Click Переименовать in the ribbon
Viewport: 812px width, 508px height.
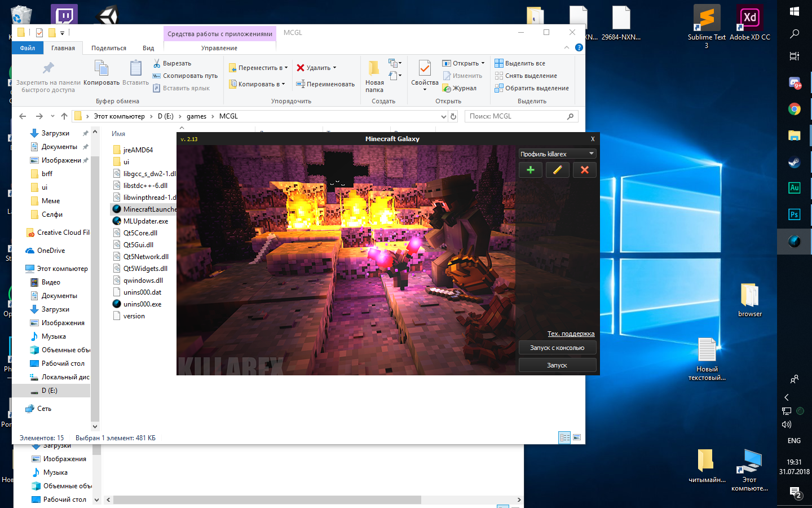pos(325,84)
